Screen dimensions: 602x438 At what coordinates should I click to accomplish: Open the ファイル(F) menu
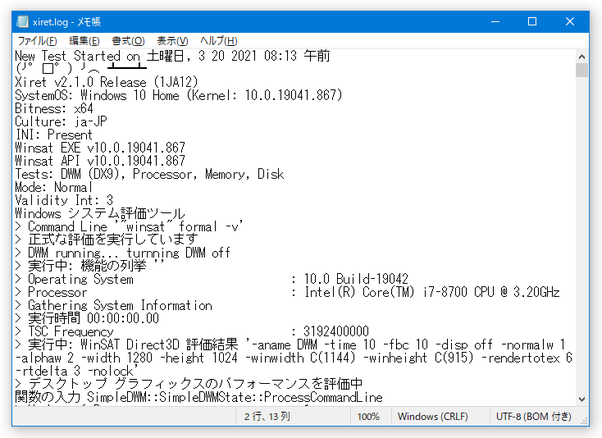click(37, 41)
